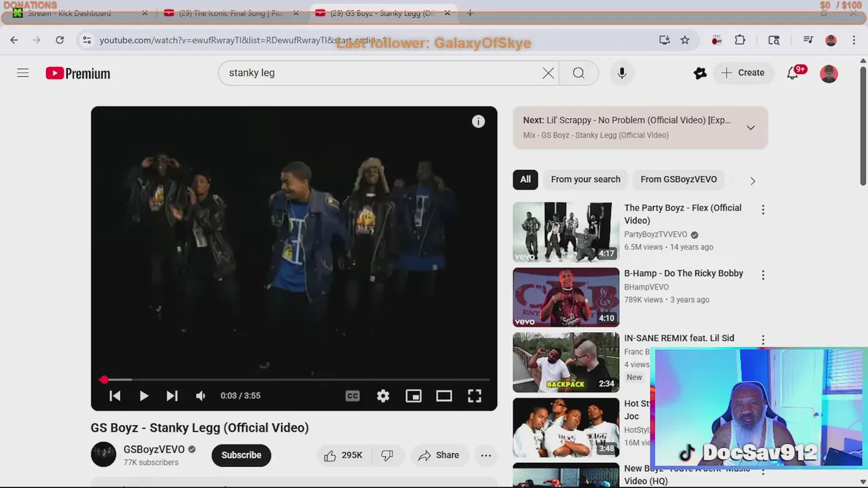Go back in browser history
The width and height of the screenshot is (868, 488).
pyautogui.click(x=14, y=41)
